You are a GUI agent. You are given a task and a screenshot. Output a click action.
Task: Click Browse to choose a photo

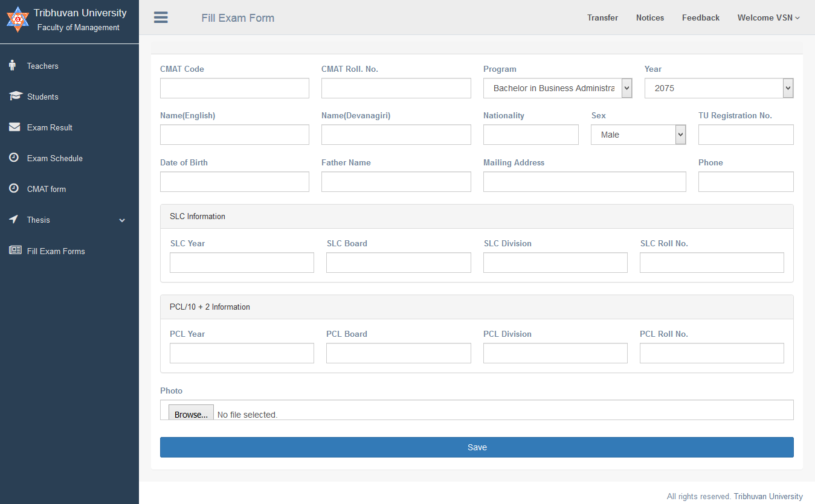[x=191, y=413]
